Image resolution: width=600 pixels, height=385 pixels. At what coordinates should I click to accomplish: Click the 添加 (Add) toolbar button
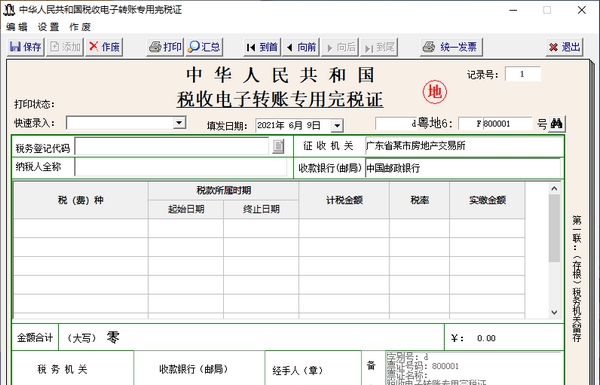(x=65, y=47)
